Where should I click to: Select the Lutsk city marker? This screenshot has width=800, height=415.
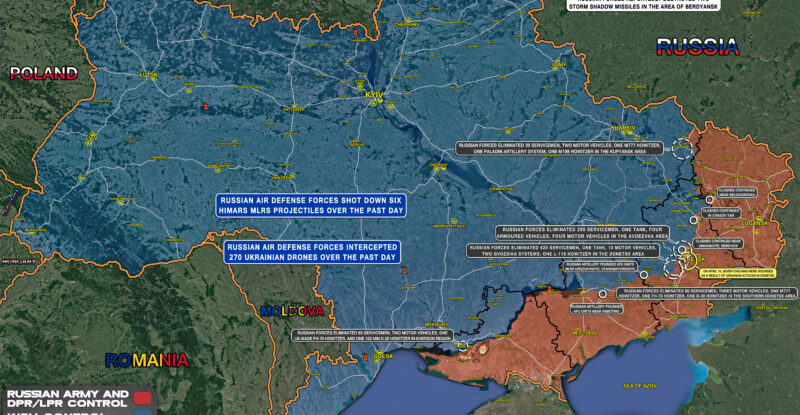point(151,74)
